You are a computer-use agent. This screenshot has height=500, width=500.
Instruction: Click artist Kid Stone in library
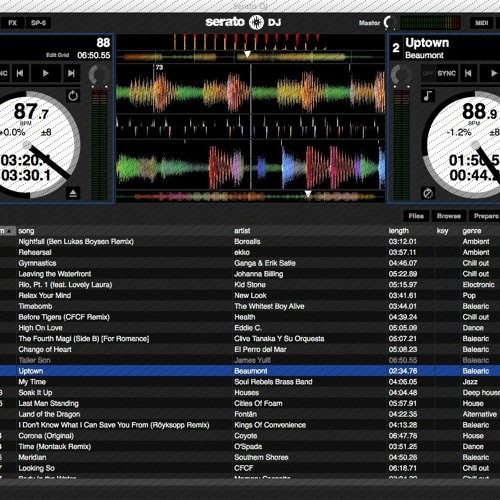click(x=250, y=285)
